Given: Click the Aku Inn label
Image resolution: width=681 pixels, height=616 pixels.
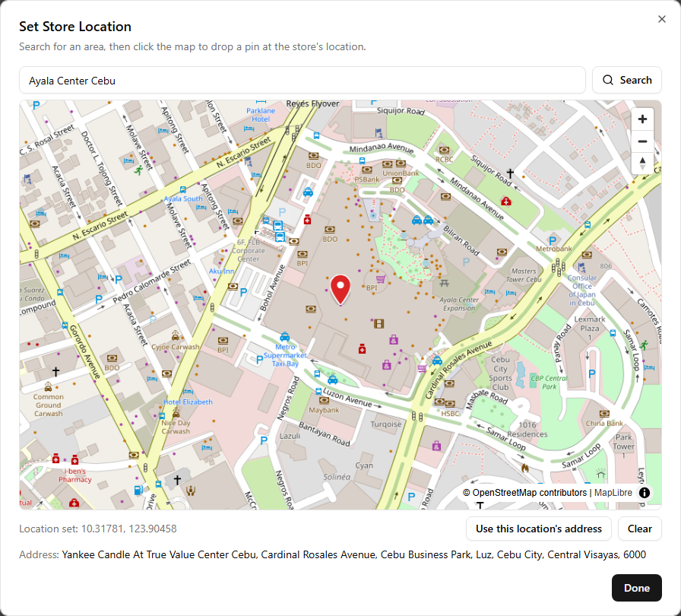Looking at the screenshot, I should [221, 271].
